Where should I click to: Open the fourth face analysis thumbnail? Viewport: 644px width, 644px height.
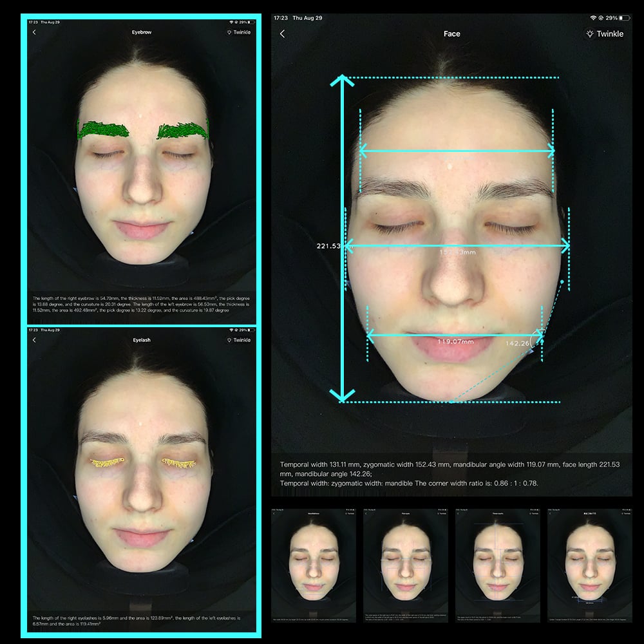(589, 565)
